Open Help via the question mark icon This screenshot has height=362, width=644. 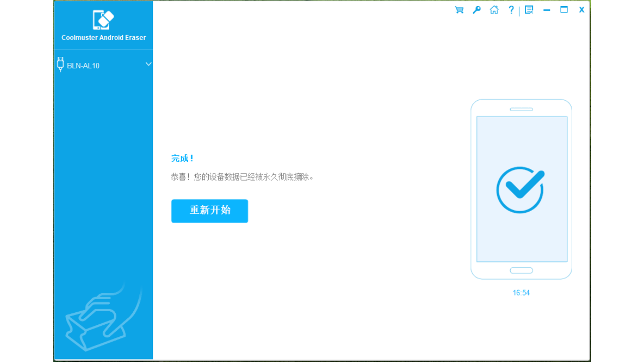[511, 10]
